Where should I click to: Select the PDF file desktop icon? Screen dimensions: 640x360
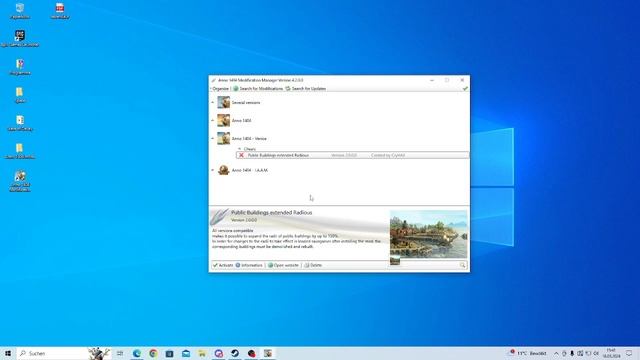click(60, 11)
